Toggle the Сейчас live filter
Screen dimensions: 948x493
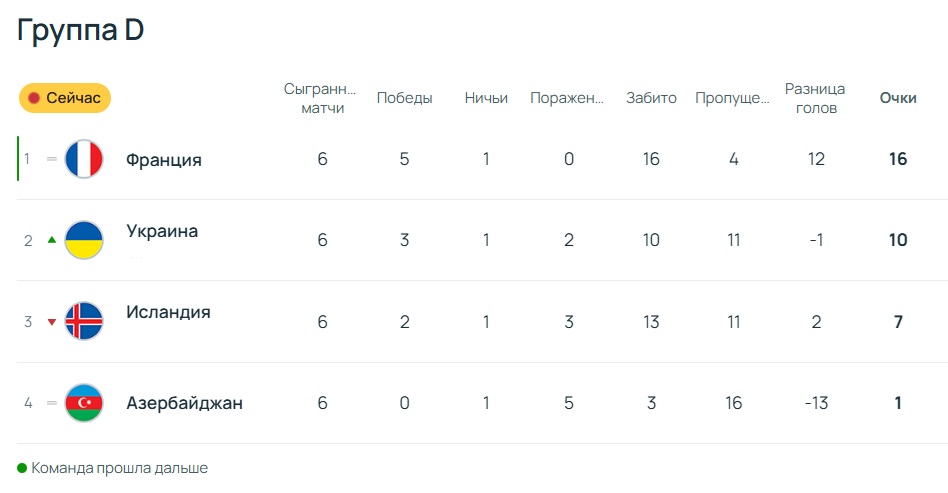(65, 98)
